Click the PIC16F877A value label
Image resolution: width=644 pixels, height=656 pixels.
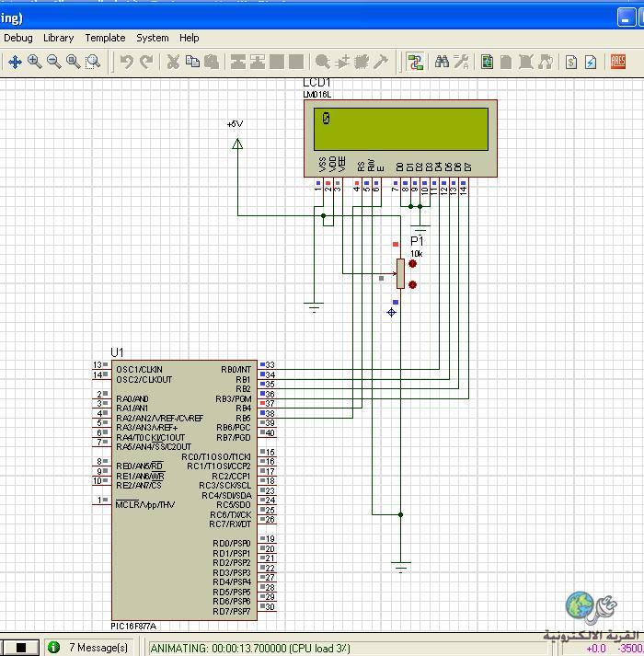tap(133, 627)
